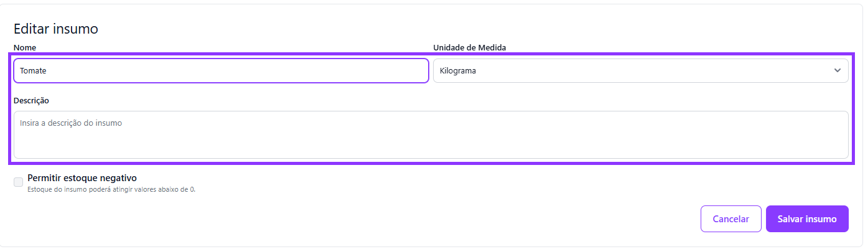Click the Nome field label
Screen dimensions: 868x249
point(24,48)
